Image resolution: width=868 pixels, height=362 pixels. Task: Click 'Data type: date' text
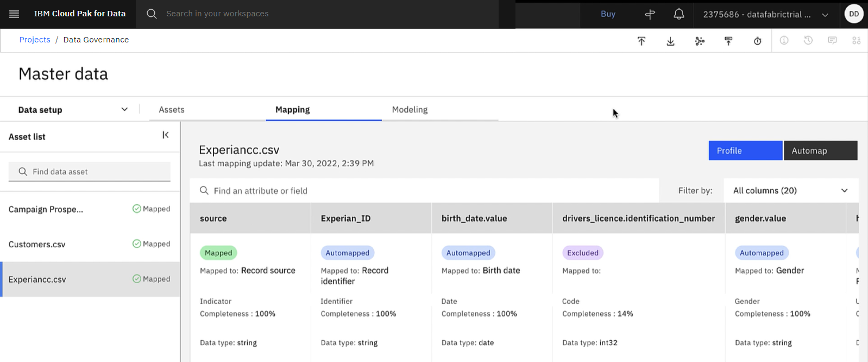(x=468, y=343)
